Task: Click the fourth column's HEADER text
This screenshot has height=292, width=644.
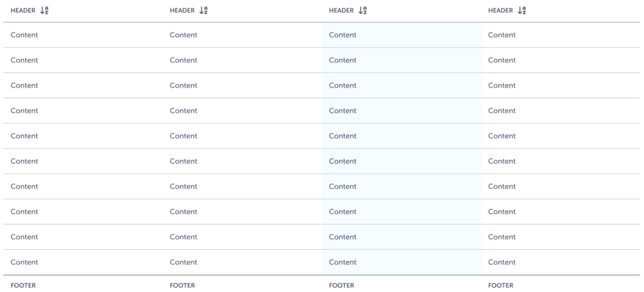Action: pos(500,10)
